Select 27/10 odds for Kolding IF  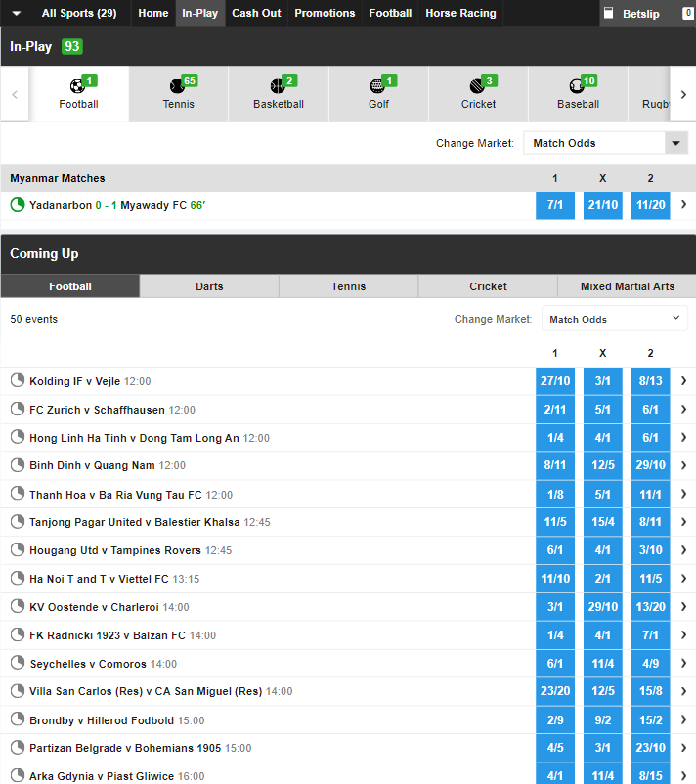click(555, 381)
